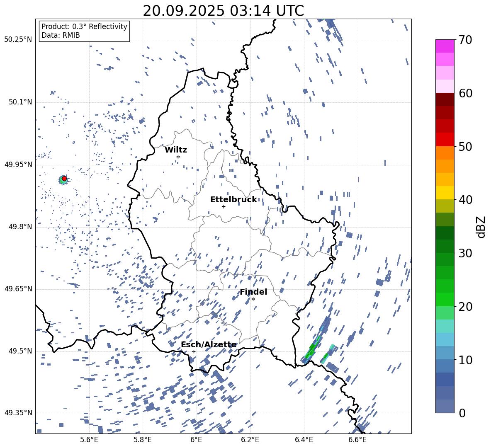Click the 30 tick on colorbar
Viewport: 491px width, 448px height.
[465, 253]
